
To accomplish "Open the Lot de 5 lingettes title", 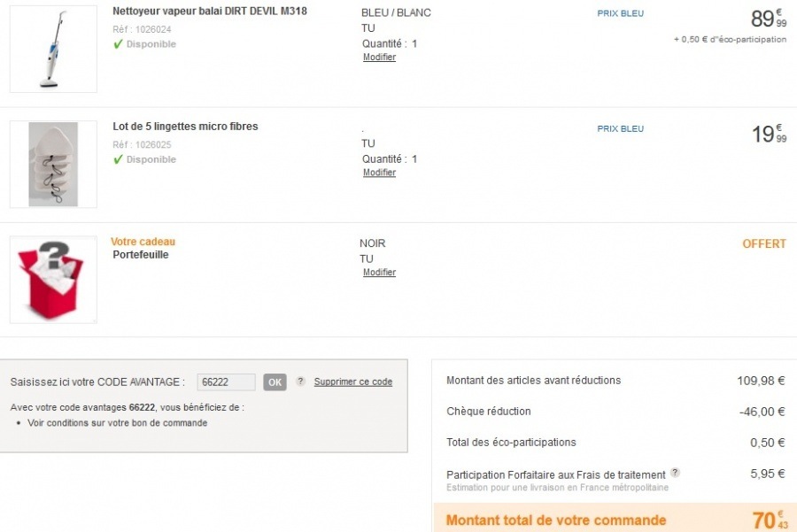I will click(x=185, y=127).
